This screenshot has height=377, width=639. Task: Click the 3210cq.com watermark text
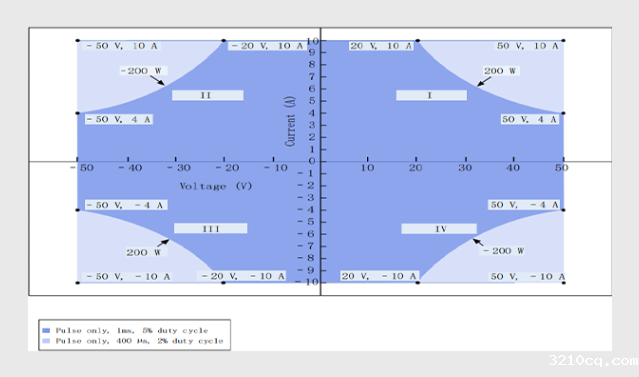click(593, 360)
